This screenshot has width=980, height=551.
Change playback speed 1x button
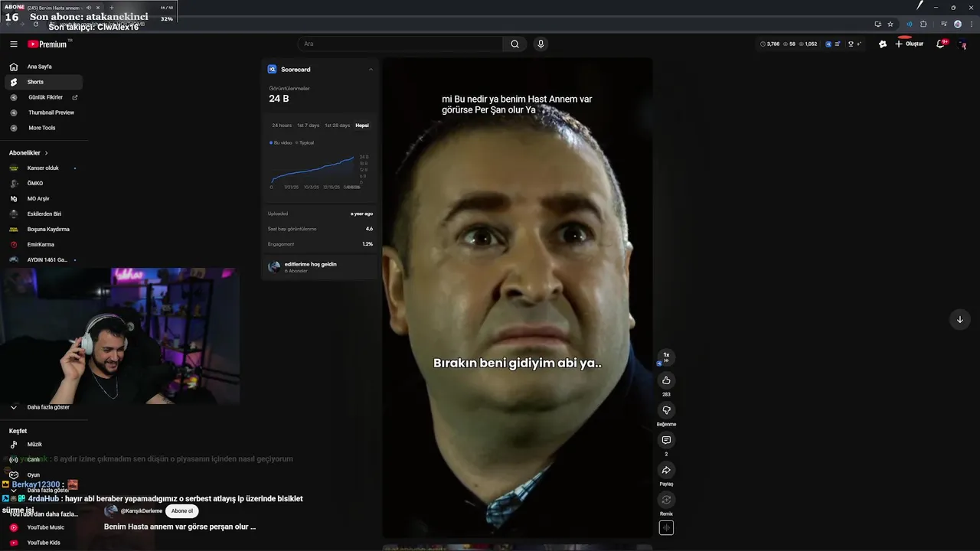[x=666, y=357]
